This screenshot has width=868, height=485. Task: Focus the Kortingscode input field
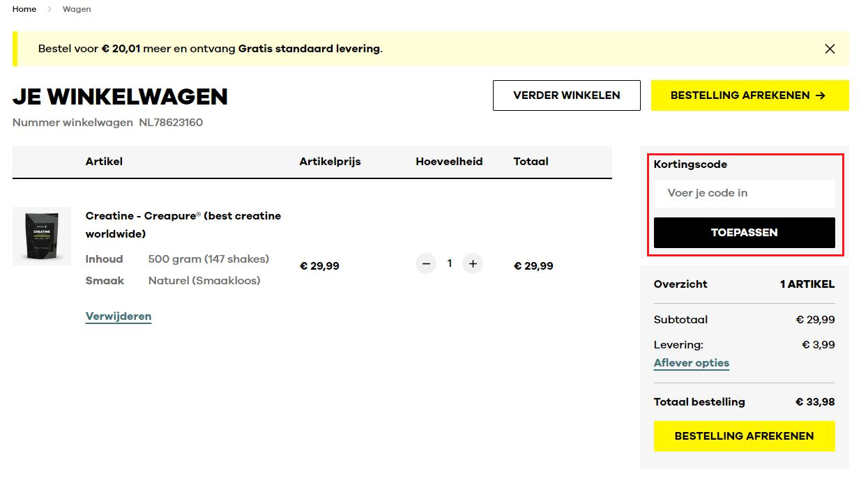pyautogui.click(x=744, y=193)
